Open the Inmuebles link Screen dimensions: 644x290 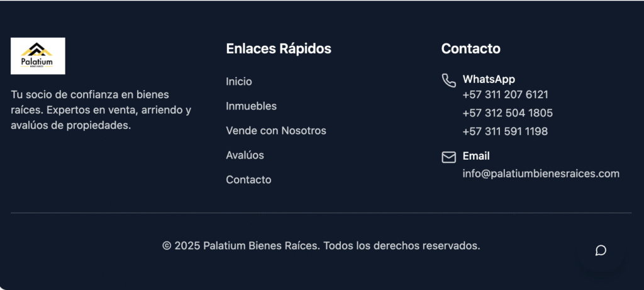(x=251, y=106)
